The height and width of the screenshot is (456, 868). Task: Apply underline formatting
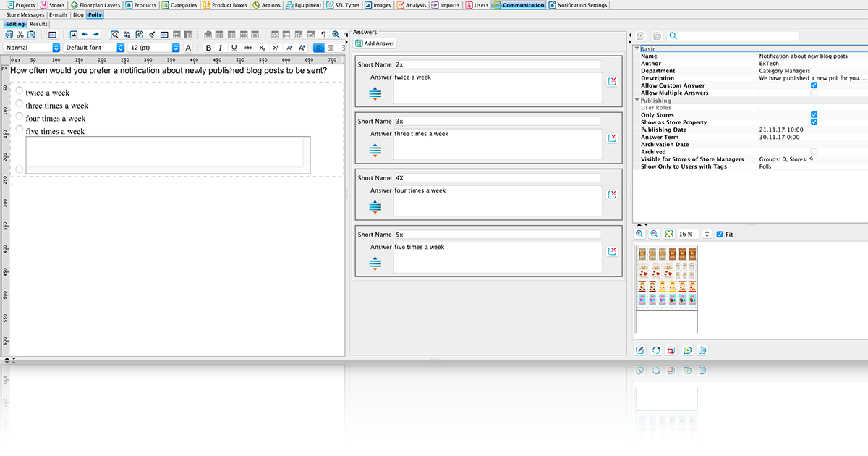[234, 48]
